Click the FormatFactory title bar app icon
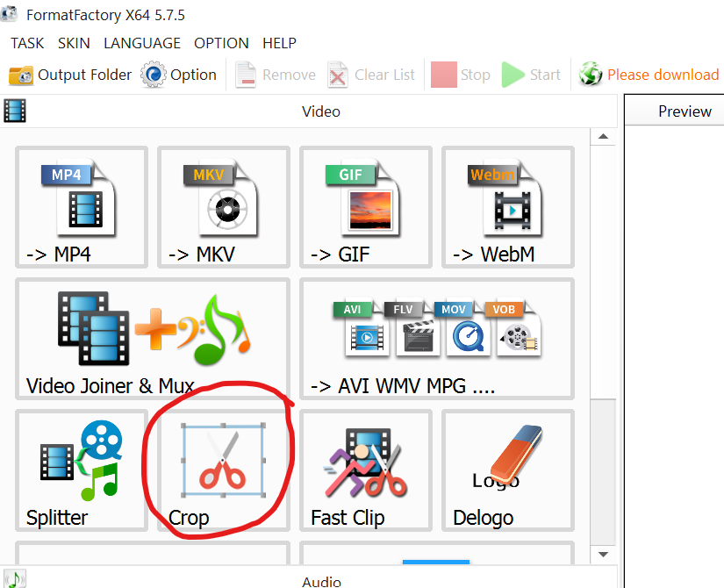The height and width of the screenshot is (588, 724). (x=9, y=14)
